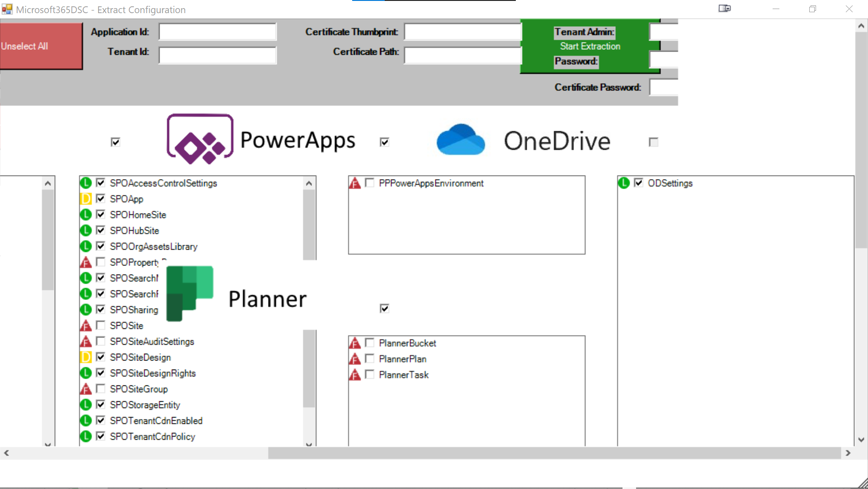The width and height of the screenshot is (868, 489).
Task: Click the OneDrive cloud icon
Action: coord(460,140)
